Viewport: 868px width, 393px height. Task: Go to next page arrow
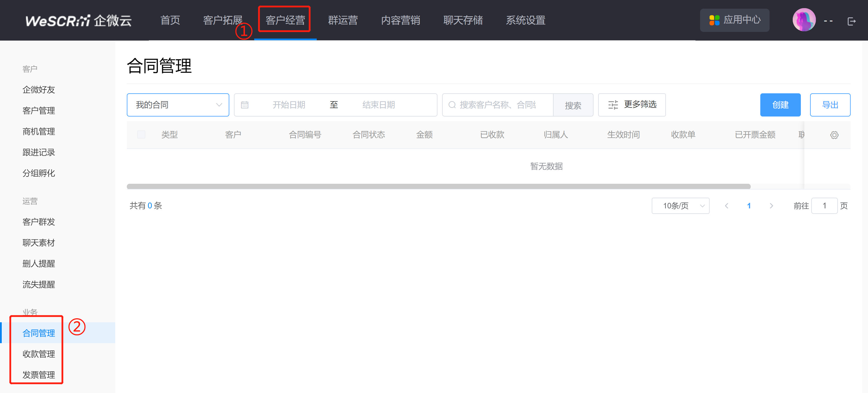click(771, 206)
